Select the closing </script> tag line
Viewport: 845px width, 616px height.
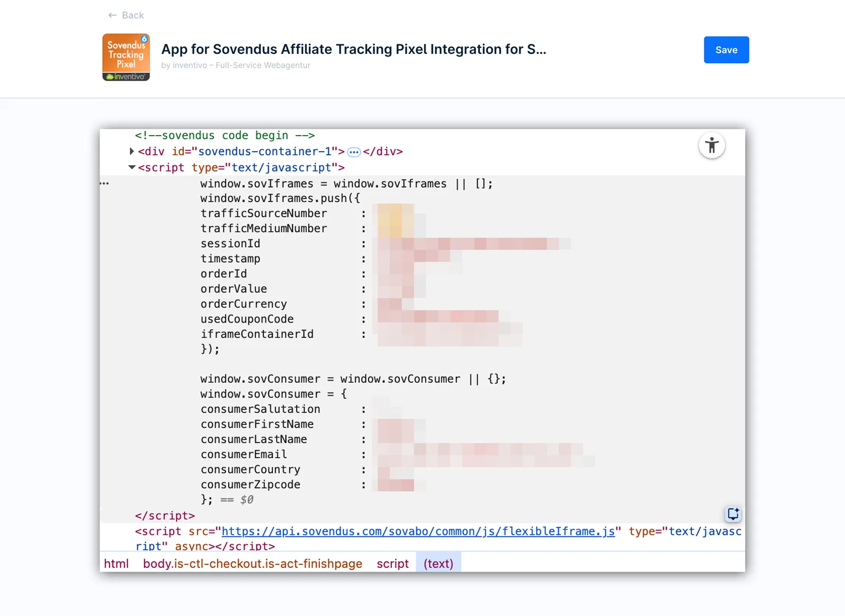[165, 516]
